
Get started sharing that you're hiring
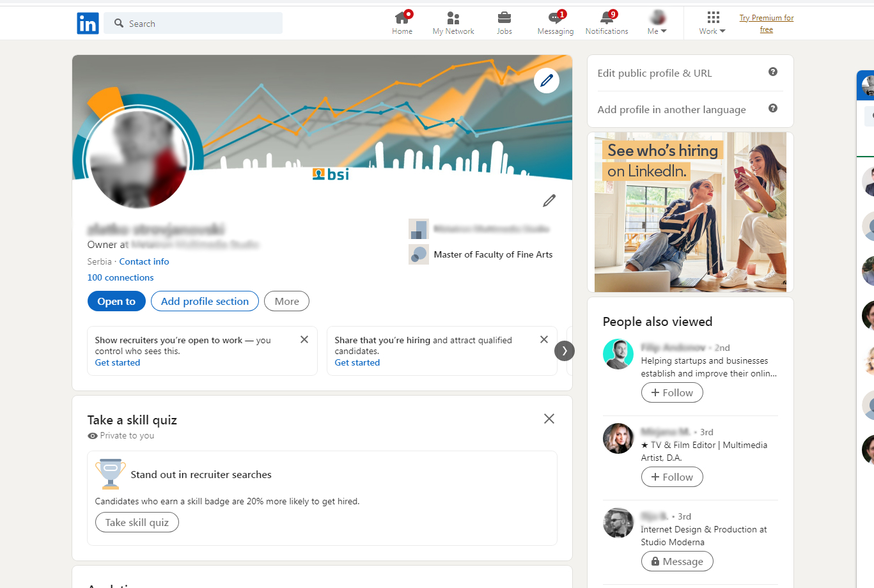357,362
